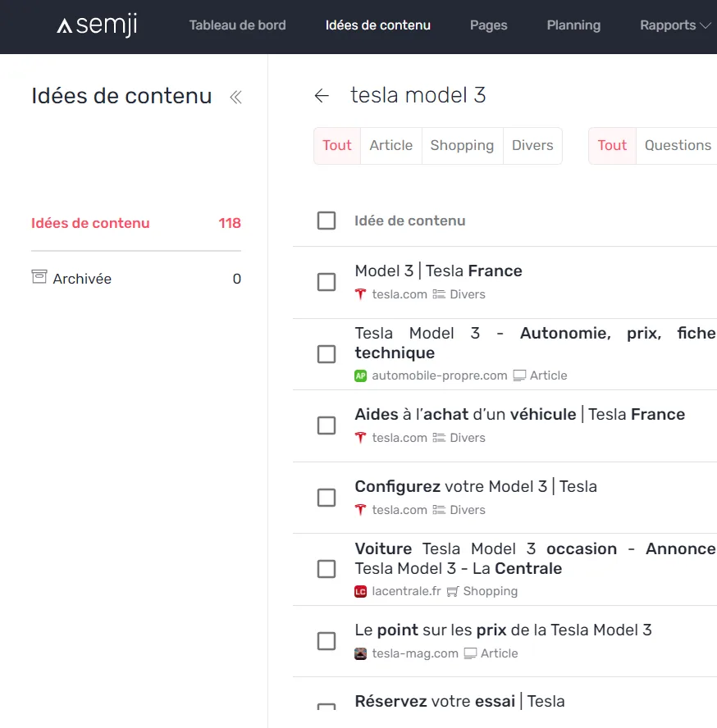Check the Configurez votre Model 3 row
Image resolution: width=717 pixels, height=728 pixels.
point(327,498)
